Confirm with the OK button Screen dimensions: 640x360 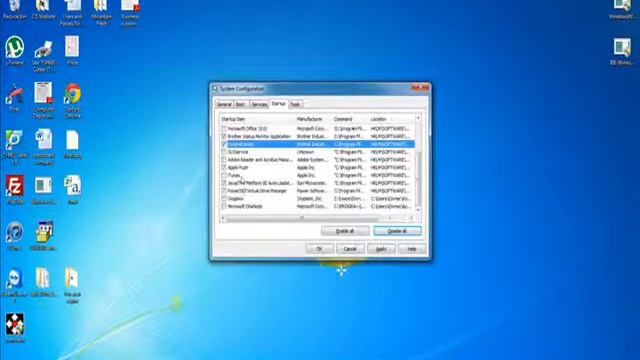tap(320, 249)
